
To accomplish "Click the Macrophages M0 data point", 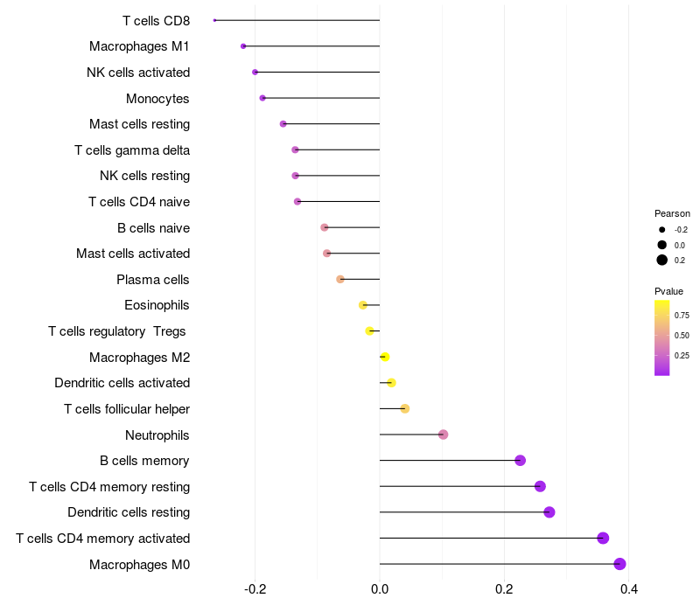I will 619,564.
